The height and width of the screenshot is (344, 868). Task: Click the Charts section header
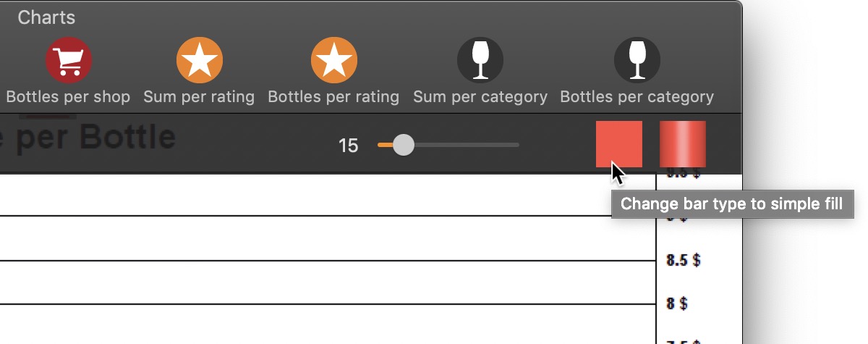46,17
